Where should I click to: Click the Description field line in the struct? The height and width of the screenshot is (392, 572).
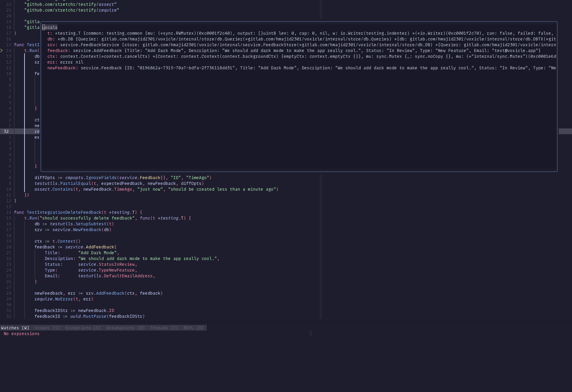[x=132, y=258]
